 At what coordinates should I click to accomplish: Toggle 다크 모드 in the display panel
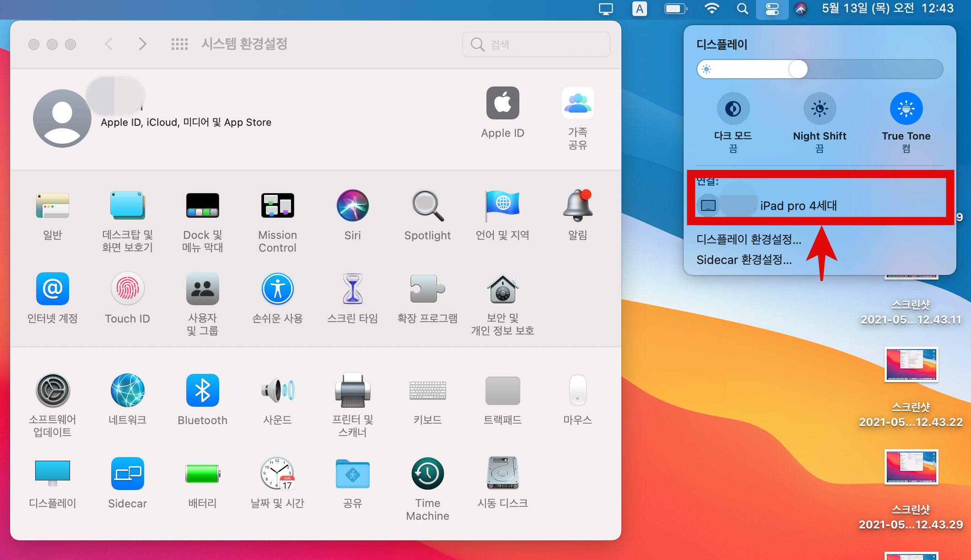click(733, 109)
